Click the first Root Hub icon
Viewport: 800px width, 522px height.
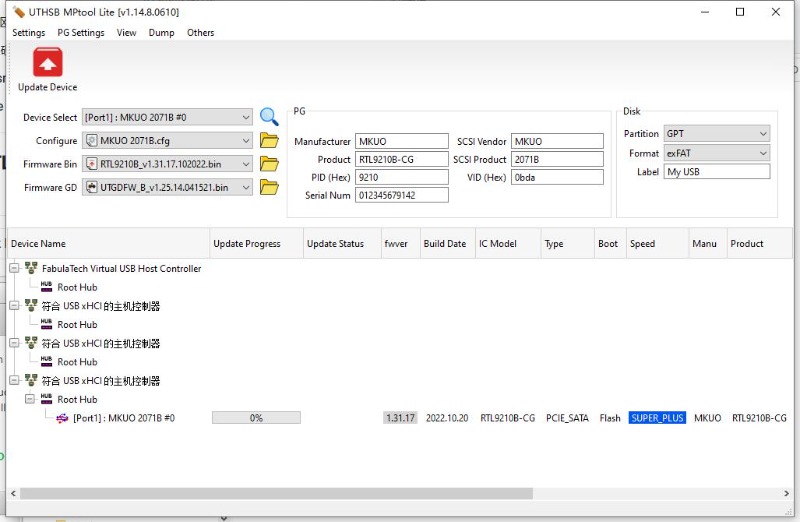click(46, 287)
